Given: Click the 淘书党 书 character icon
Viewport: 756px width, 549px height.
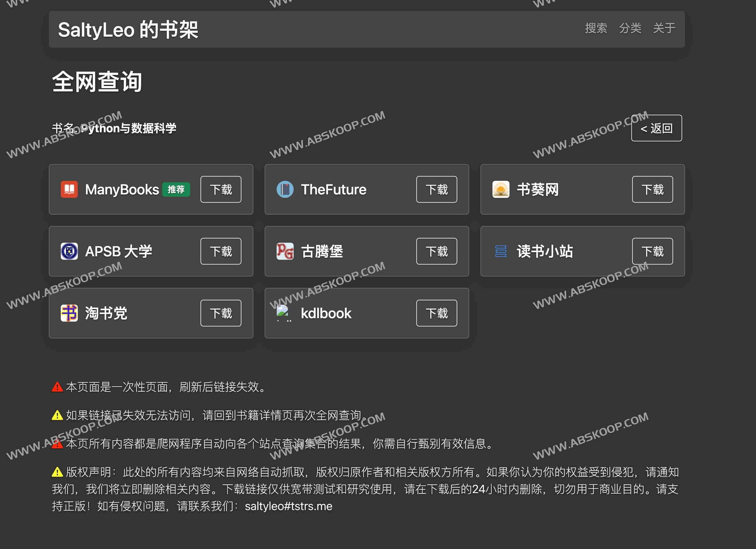Looking at the screenshot, I should 69,313.
